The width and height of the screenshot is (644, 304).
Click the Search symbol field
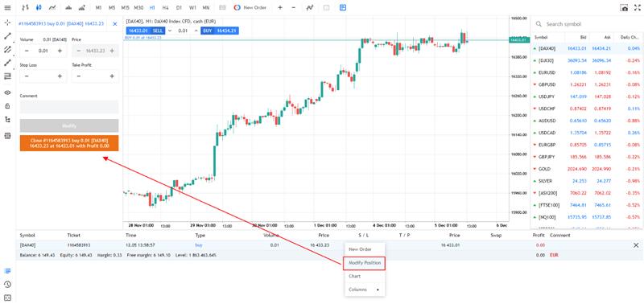588,24
